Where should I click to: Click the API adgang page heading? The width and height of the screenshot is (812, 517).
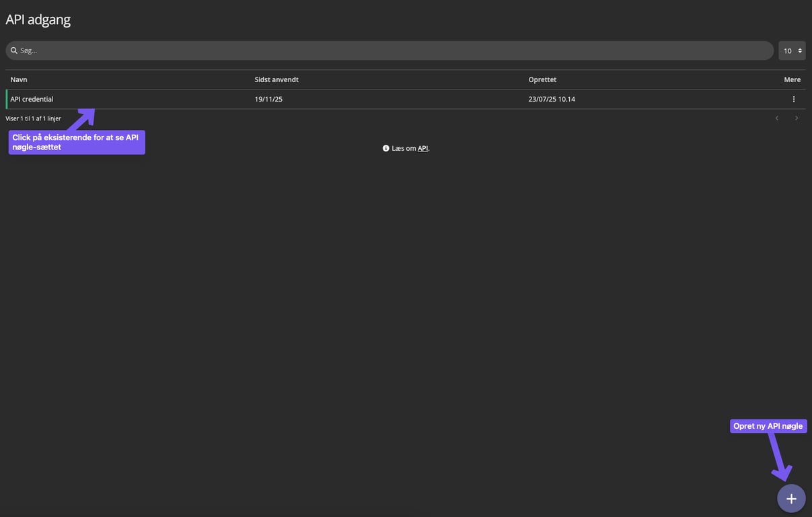point(38,20)
